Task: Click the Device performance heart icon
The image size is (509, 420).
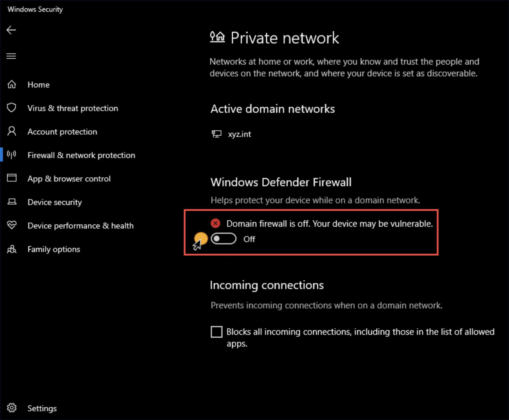Action: click(12, 225)
